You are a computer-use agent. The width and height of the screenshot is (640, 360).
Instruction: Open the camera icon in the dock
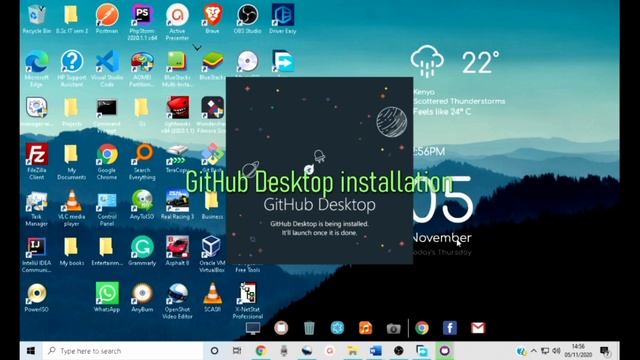(x=393, y=329)
